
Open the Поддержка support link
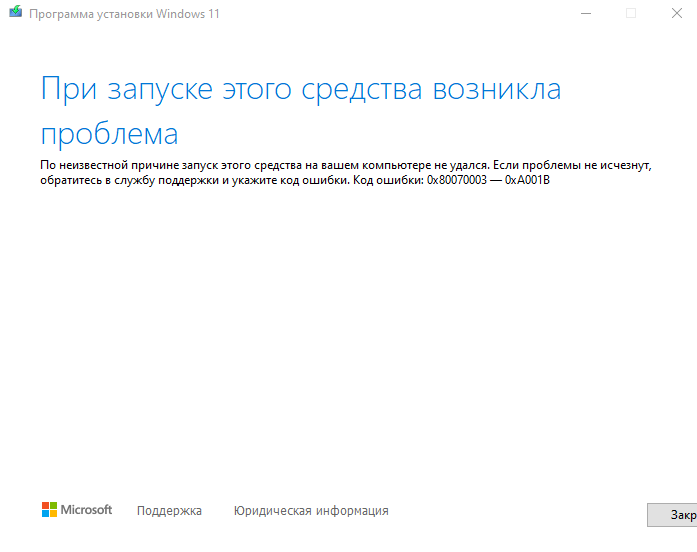click(x=169, y=511)
